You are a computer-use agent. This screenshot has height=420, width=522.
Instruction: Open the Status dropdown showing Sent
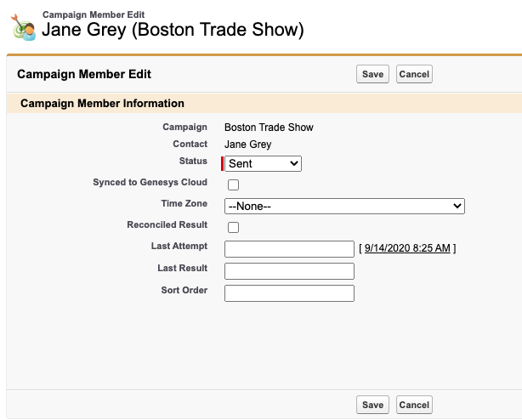coord(263,164)
